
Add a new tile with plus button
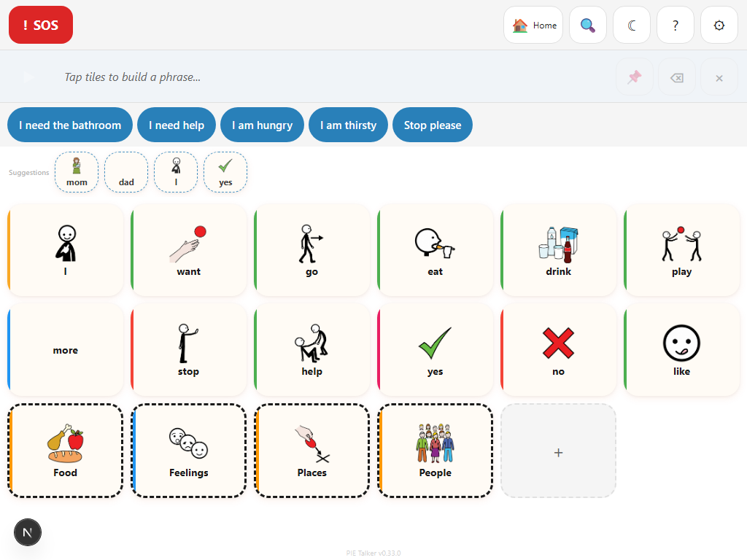click(x=559, y=452)
